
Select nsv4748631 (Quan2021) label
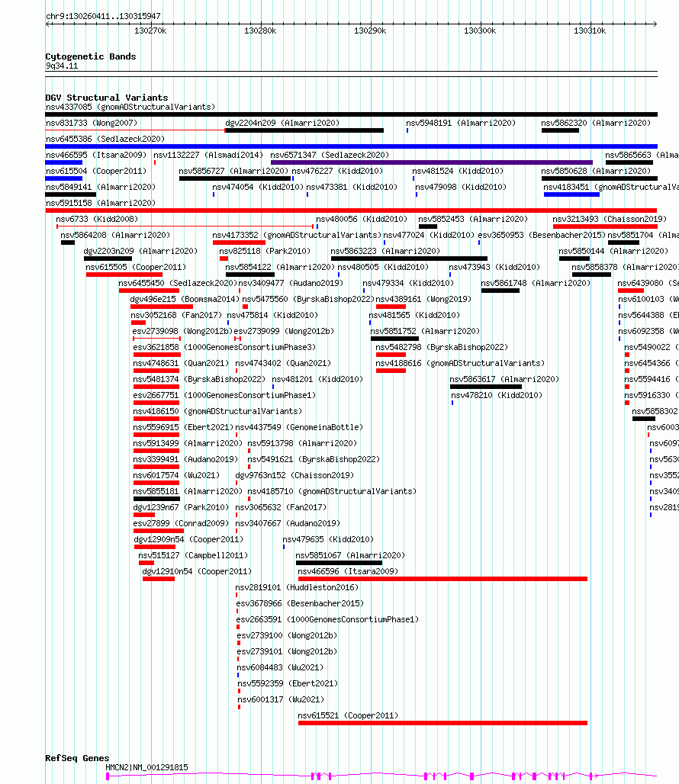click(181, 363)
